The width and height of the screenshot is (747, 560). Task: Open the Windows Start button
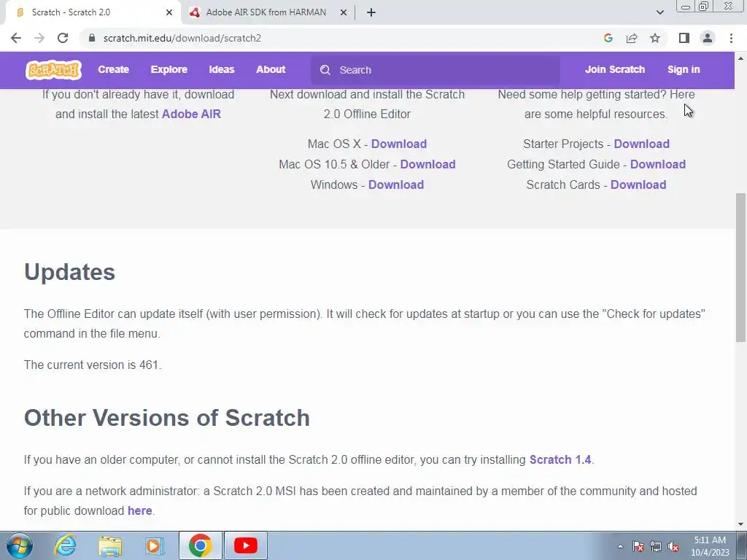click(20, 545)
